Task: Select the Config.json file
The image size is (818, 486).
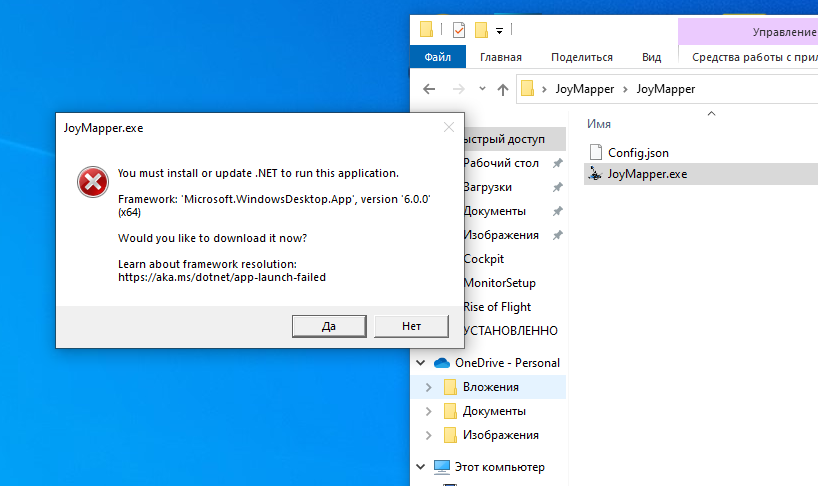Action: point(638,153)
